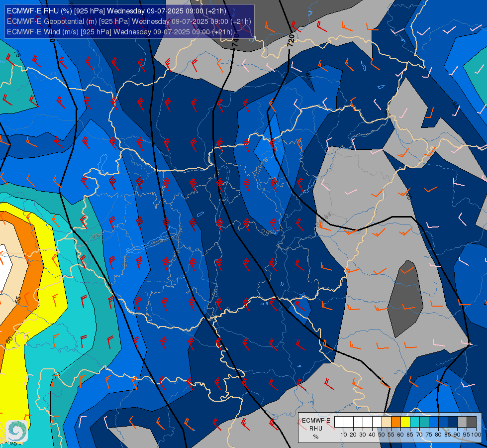Click the "RHU" legend label
This screenshot has height=448, width=487.
[x=316, y=429]
